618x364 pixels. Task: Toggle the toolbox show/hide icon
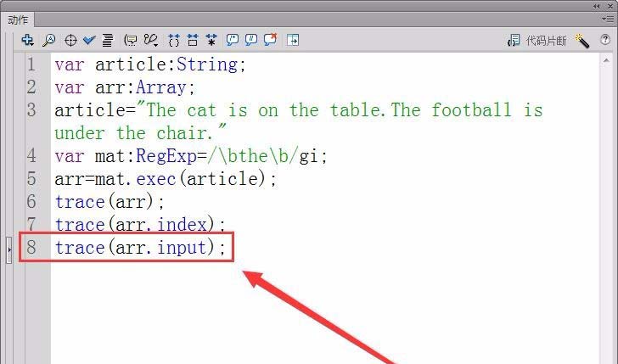point(293,40)
